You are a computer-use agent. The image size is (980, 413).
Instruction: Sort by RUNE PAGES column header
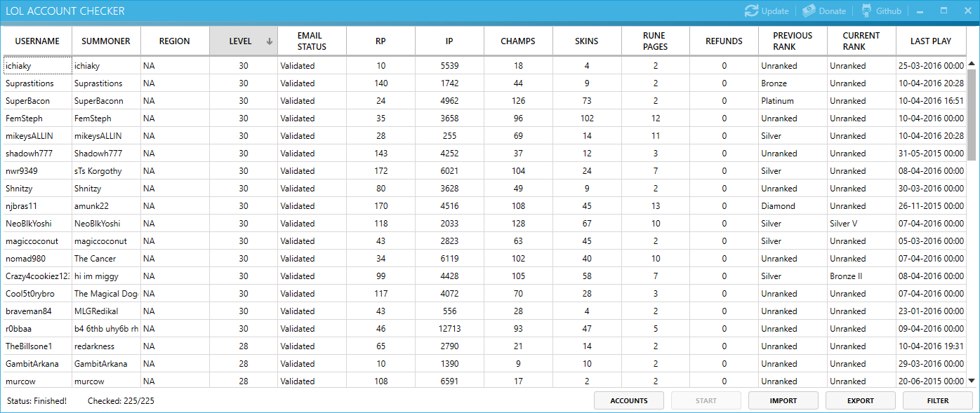pyautogui.click(x=655, y=41)
